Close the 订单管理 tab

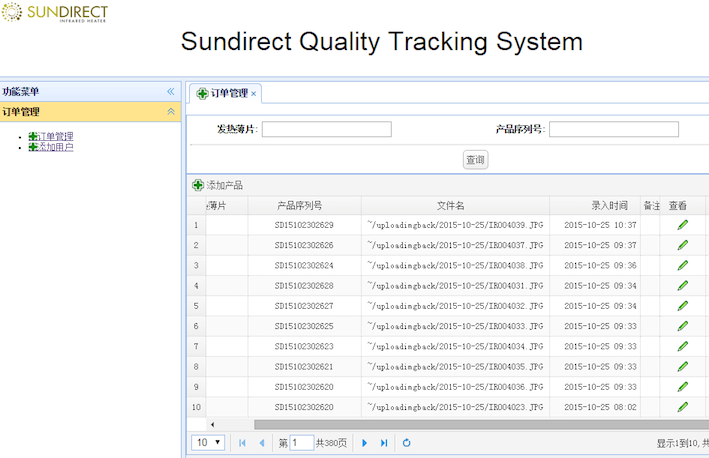pos(254,94)
